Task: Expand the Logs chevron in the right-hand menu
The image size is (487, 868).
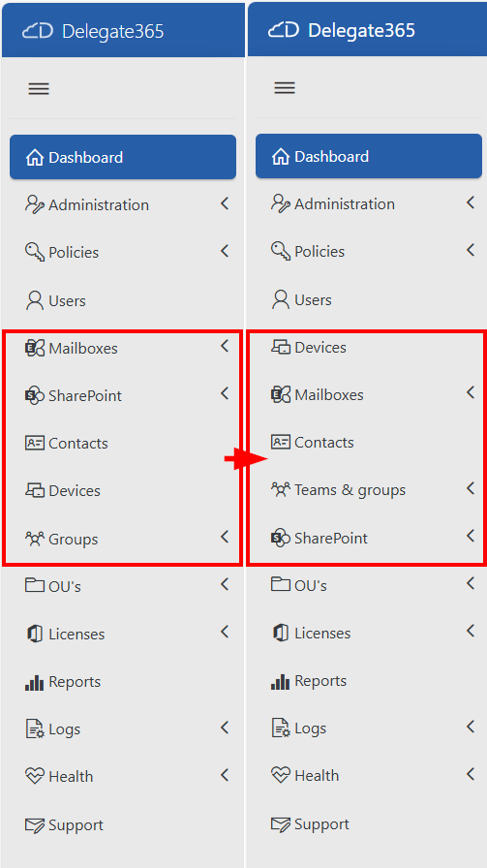Action: (x=471, y=727)
